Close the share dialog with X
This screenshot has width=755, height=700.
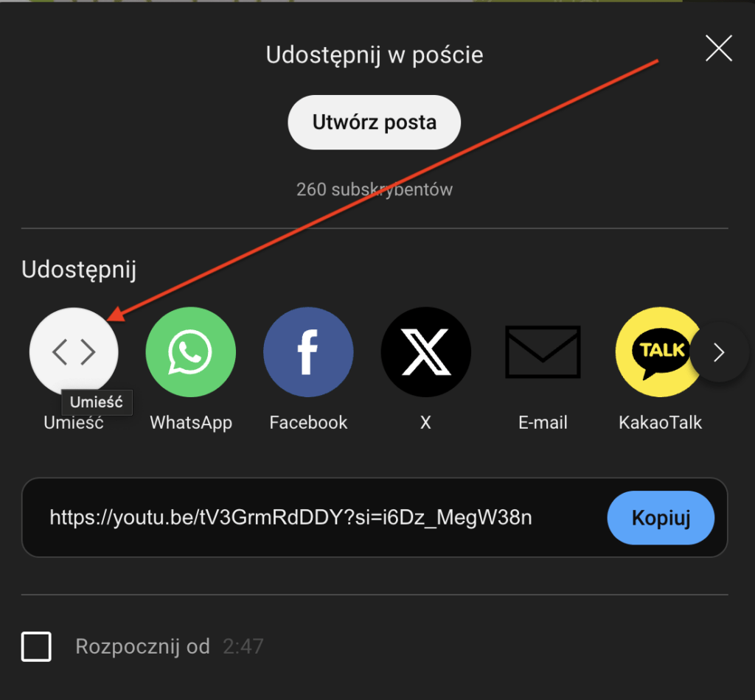(x=719, y=48)
